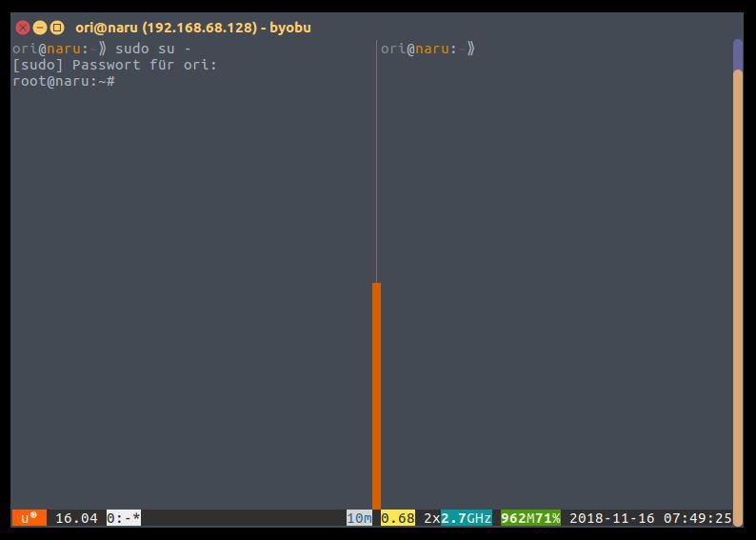Image resolution: width=756 pixels, height=540 pixels.
Task: Click the 71% memory usage indicator
Action: [547, 518]
